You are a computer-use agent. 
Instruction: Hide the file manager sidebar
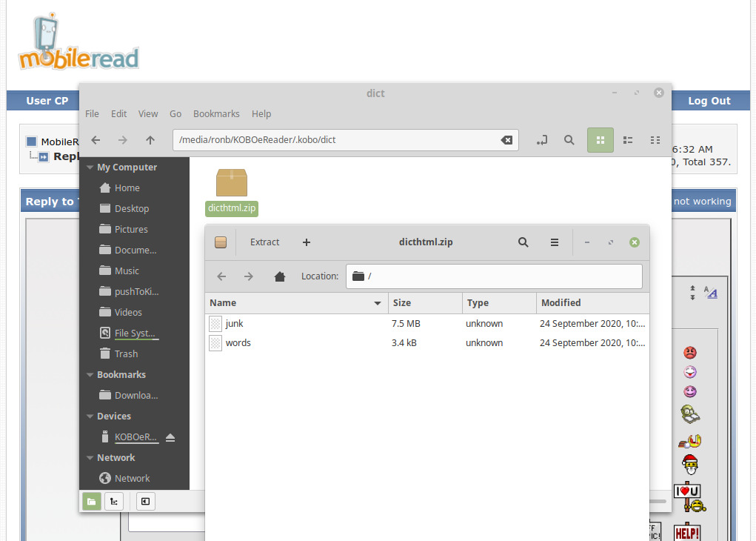146,502
